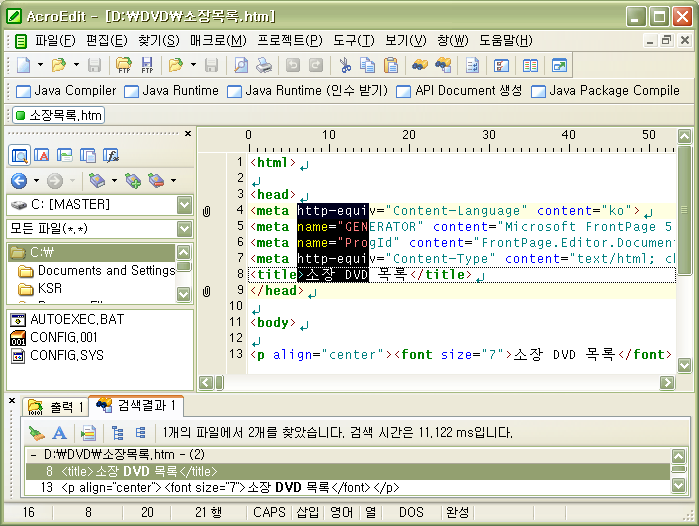Image resolution: width=699 pixels, height=526 pixels.
Task: Open the 도움말(H) menu
Action: click(x=506, y=41)
